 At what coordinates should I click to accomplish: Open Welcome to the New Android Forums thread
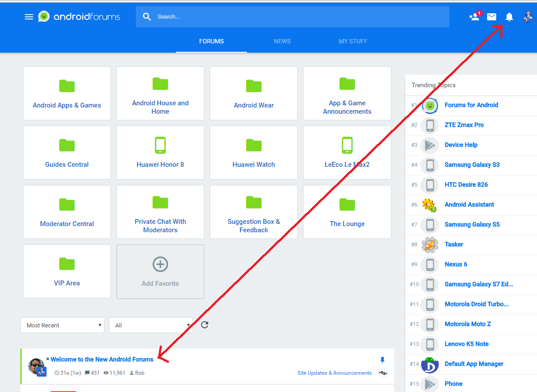(x=102, y=359)
